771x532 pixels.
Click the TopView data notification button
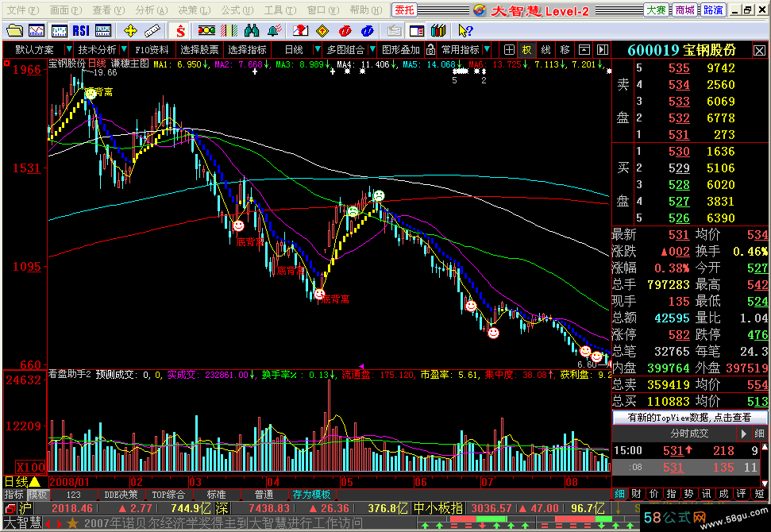pyautogui.click(x=689, y=417)
